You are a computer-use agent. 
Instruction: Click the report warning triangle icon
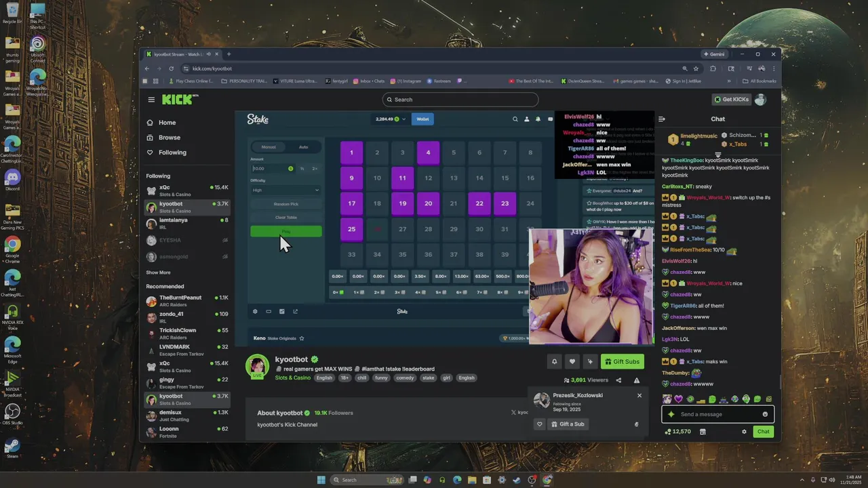click(636, 380)
